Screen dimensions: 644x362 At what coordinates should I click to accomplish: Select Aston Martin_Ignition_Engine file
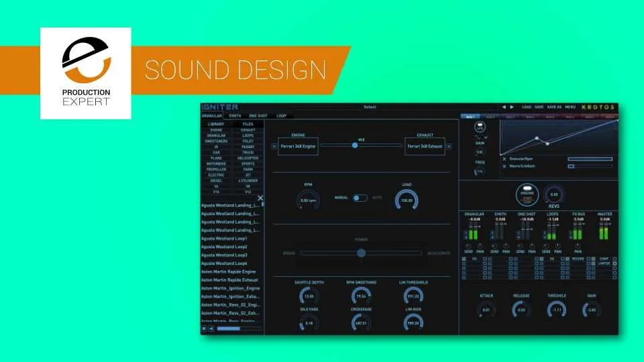[230, 288]
